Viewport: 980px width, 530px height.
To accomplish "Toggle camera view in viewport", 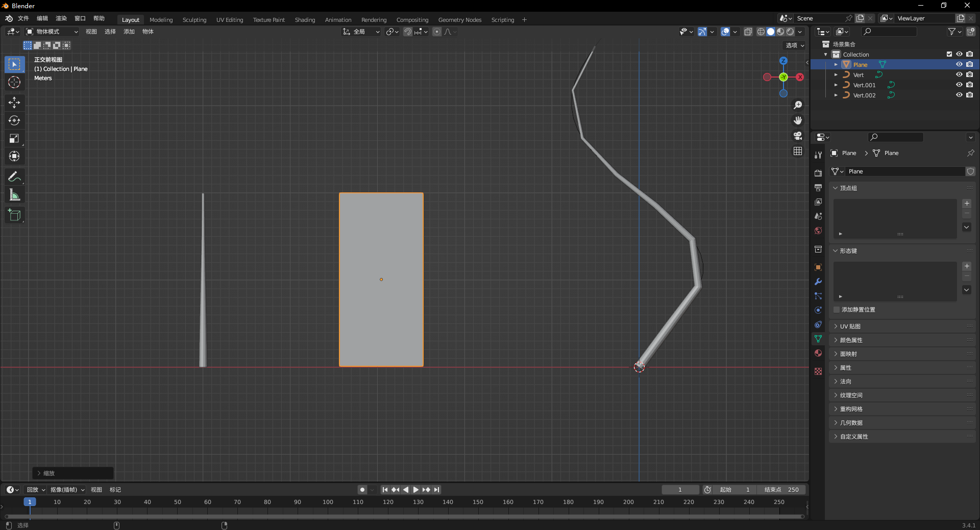I will [x=798, y=136].
